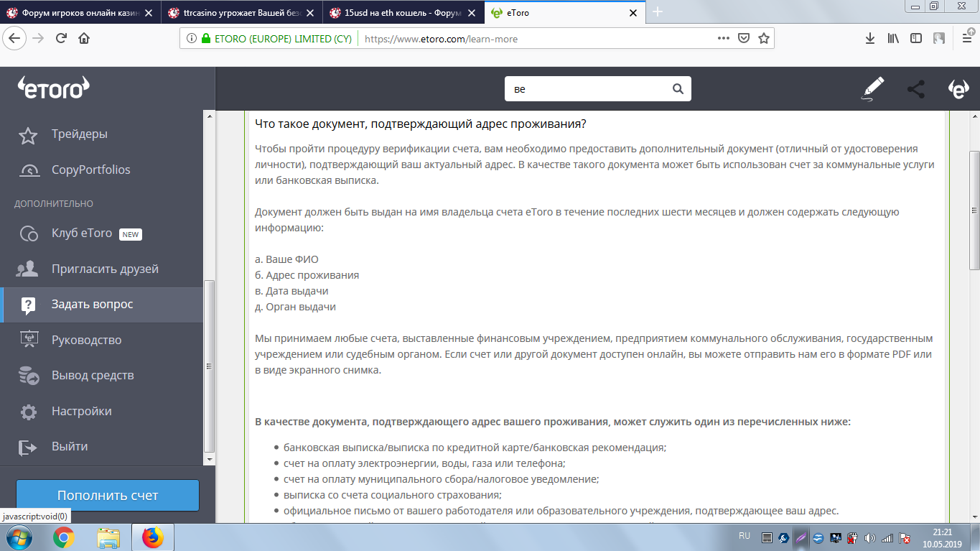Click the ДОПОЛНИТЕЛЬНО section label
Screen dimensions: 980x551
[54, 204]
